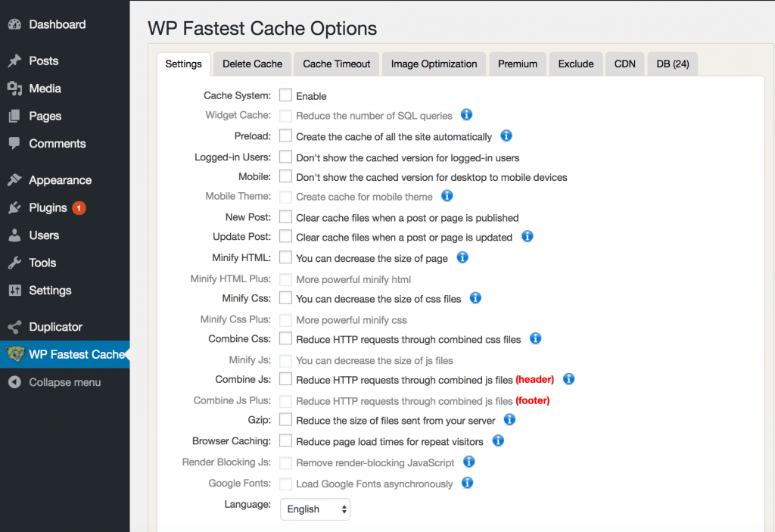The image size is (775, 532).
Task: Click the info icon beside Gzip option
Action: [x=509, y=419]
